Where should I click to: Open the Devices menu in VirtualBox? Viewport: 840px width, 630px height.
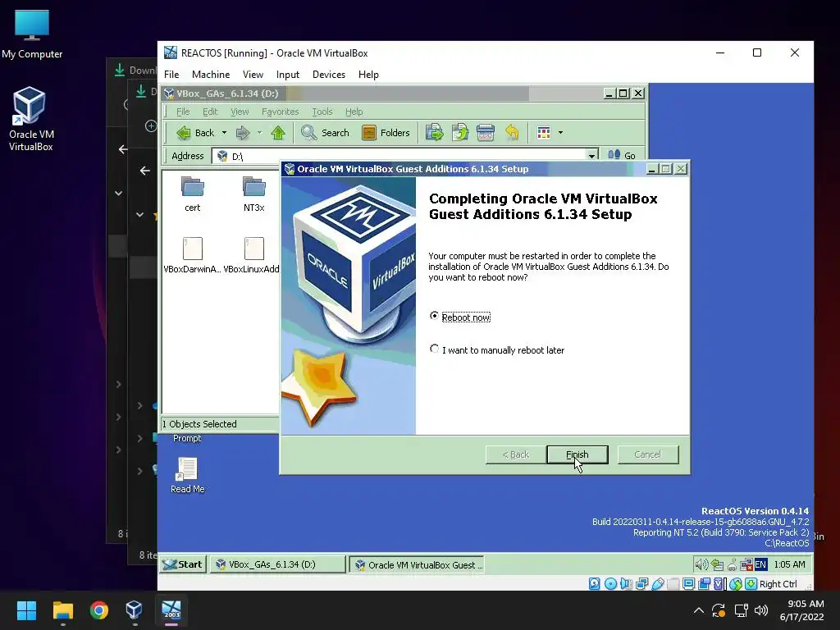coord(328,75)
